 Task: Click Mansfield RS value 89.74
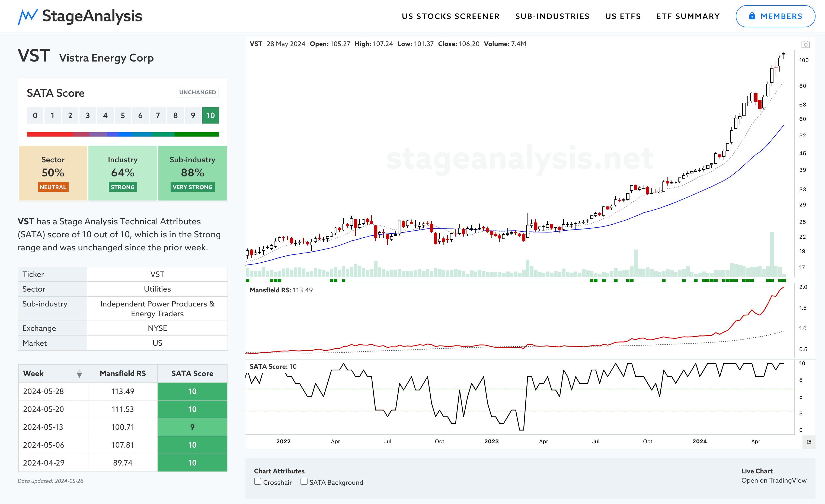pos(123,463)
